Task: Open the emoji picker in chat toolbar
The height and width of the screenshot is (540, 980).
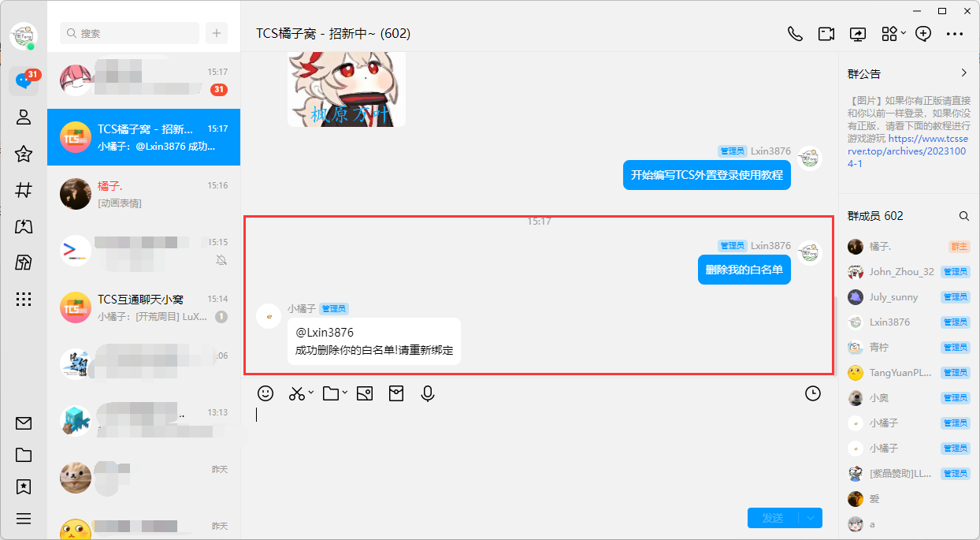Action: pyautogui.click(x=266, y=393)
